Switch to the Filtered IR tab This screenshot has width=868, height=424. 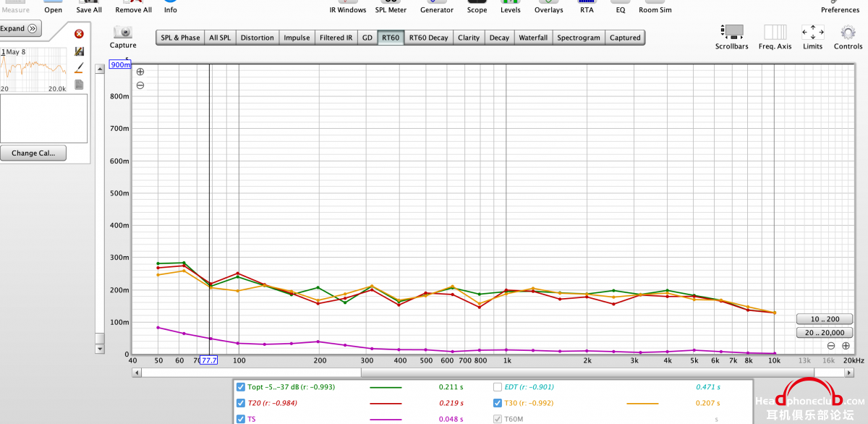tap(336, 38)
